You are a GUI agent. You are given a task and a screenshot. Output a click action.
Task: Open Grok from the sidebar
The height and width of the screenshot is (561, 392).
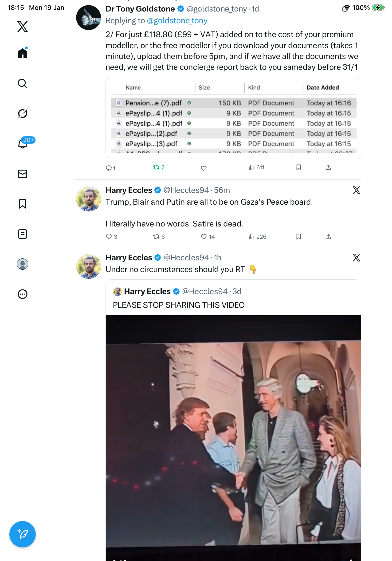click(23, 113)
